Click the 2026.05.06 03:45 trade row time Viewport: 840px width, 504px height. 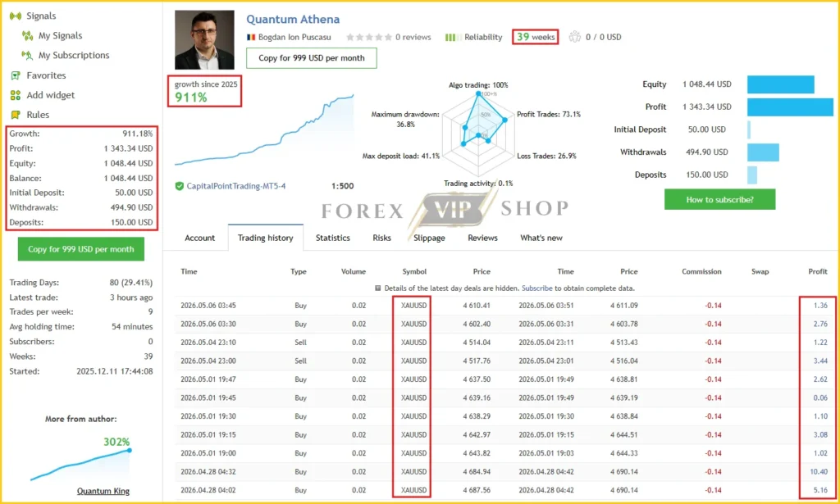point(208,306)
